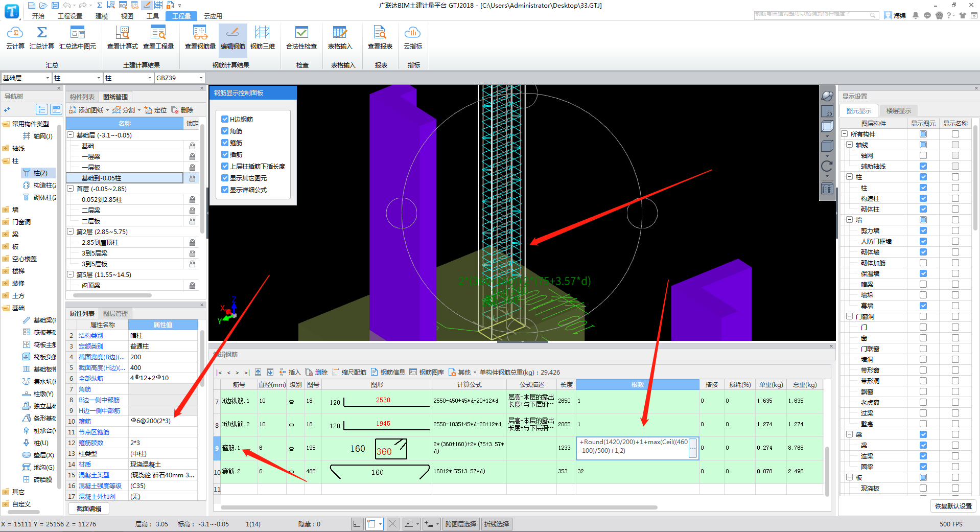Toggle H边钢筋 checkbox
This screenshot has height=532, width=980.
click(x=225, y=119)
